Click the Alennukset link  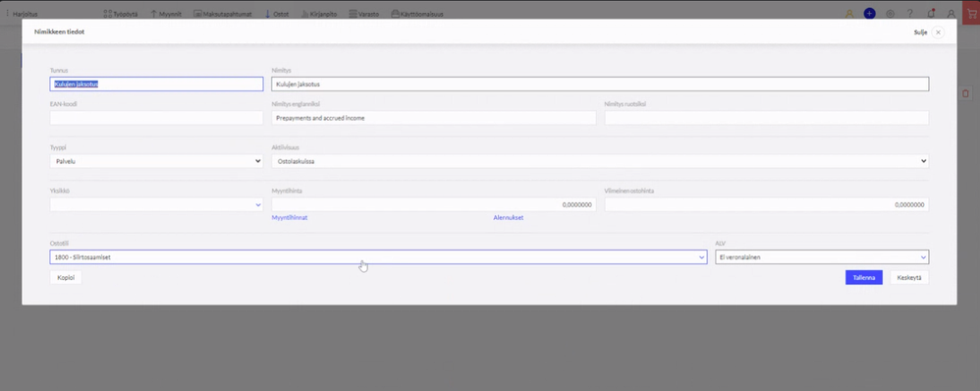pyautogui.click(x=508, y=218)
